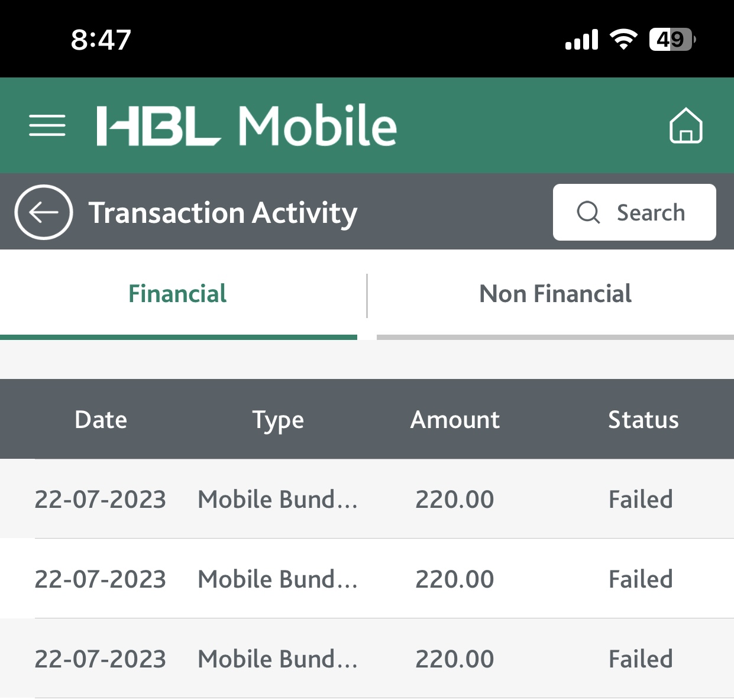The height and width of the screenshot is (700, 734).
Task: Select the Amount column header
Action: [x=455, y=420]
